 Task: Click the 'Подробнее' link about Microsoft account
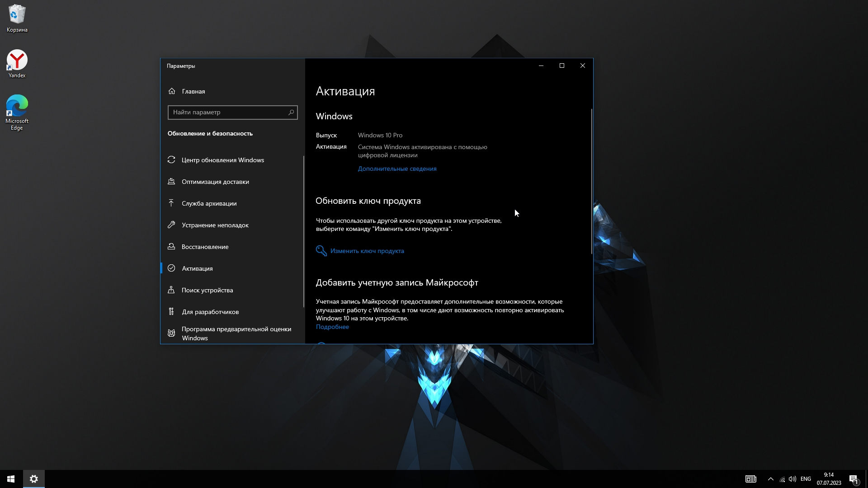pyautogui.click(x=332, y=327)
